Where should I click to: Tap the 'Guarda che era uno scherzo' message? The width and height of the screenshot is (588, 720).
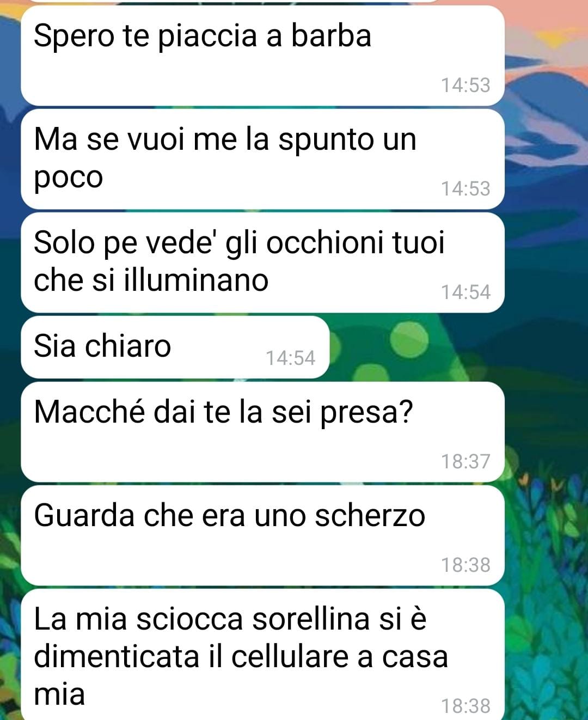[x=262, y=535]
